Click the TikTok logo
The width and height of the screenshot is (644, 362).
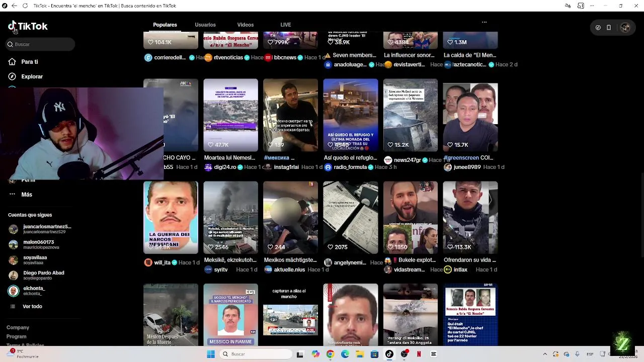28,26
